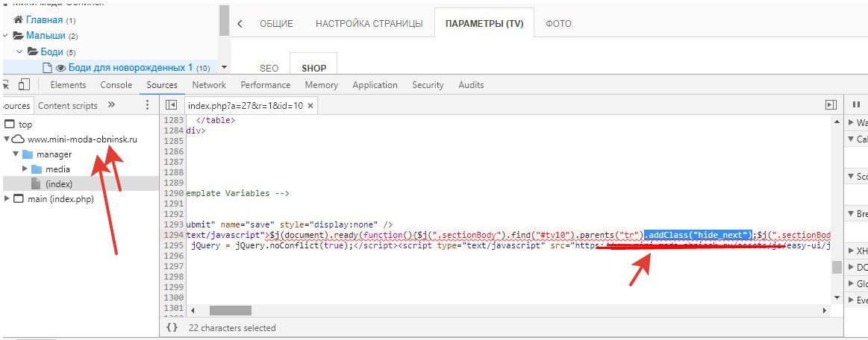This screenshot has height=340, width=868.
Task: Click the top frame icon
Action: 10,125
